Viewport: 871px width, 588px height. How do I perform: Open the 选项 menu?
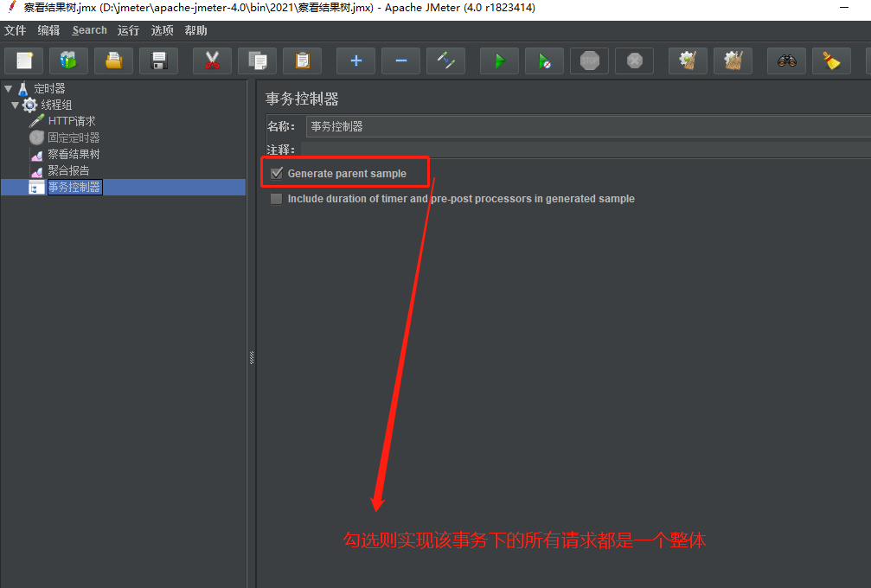[163, 30]
